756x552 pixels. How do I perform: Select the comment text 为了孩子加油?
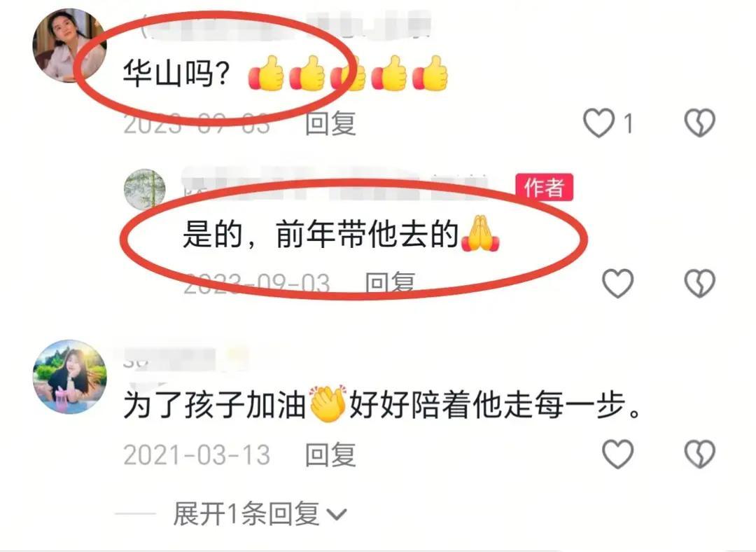(x=215, y=404)
